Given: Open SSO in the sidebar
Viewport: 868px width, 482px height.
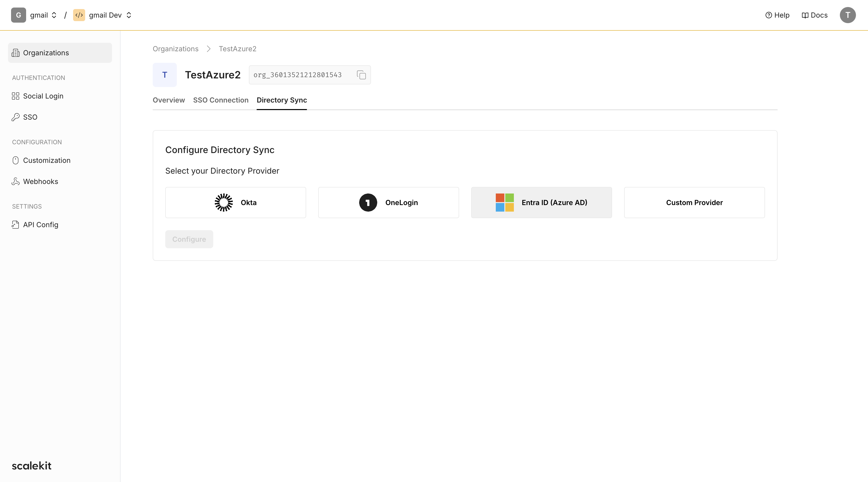Looking at the screenshot, I should (x=60, y=117).
